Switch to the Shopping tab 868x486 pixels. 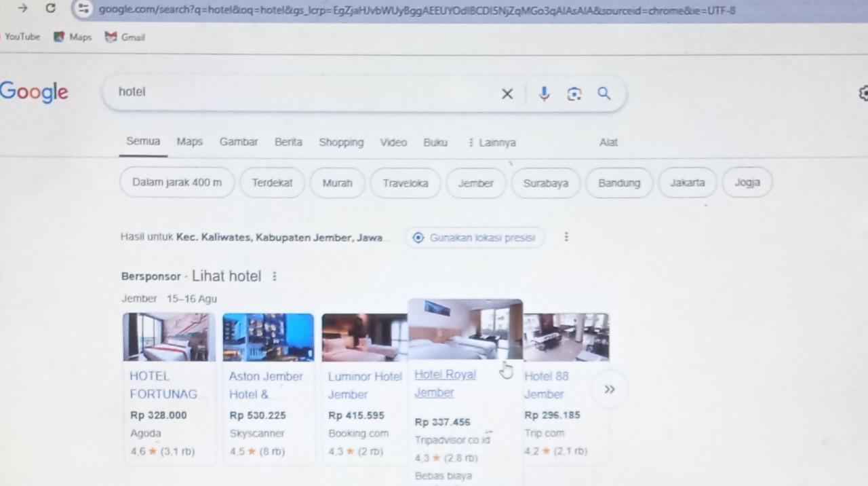coord(341,142)
